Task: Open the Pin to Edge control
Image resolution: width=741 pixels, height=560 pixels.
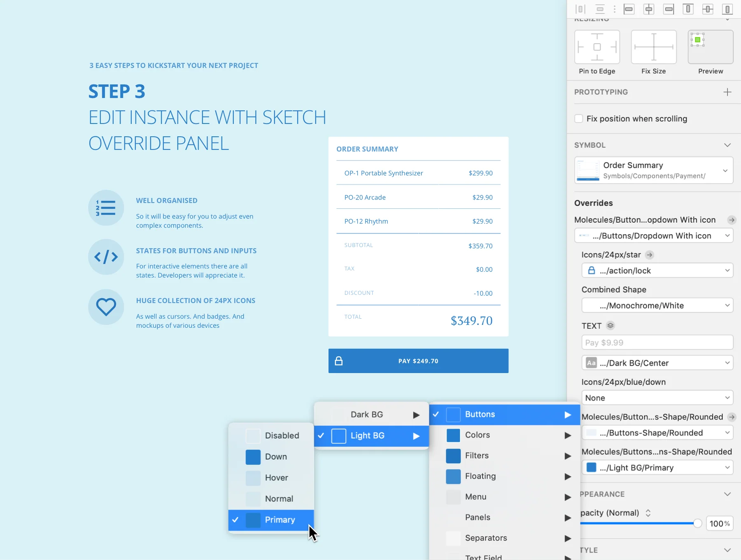Action: tap(597, 47)
